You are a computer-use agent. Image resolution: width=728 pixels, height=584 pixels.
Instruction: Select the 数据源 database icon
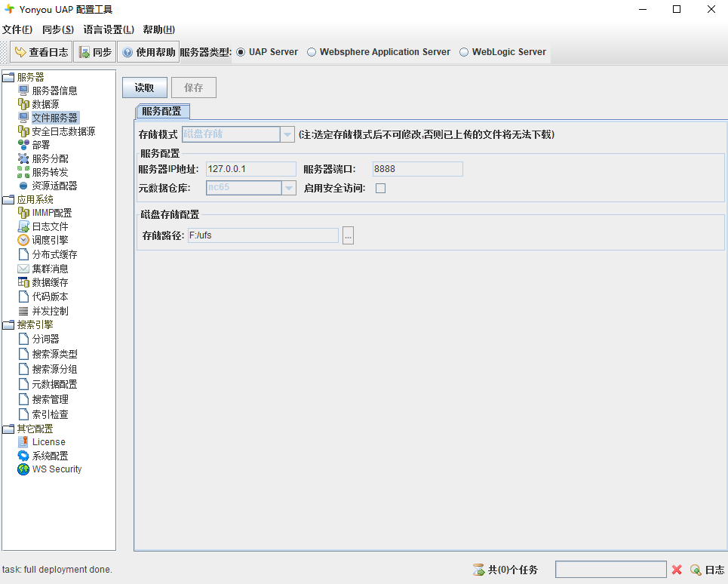point(23,104)
